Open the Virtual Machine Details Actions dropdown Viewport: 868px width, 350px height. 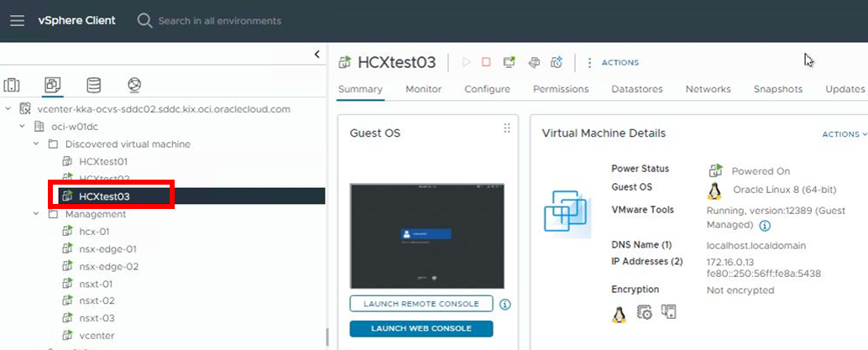(844, 134)
